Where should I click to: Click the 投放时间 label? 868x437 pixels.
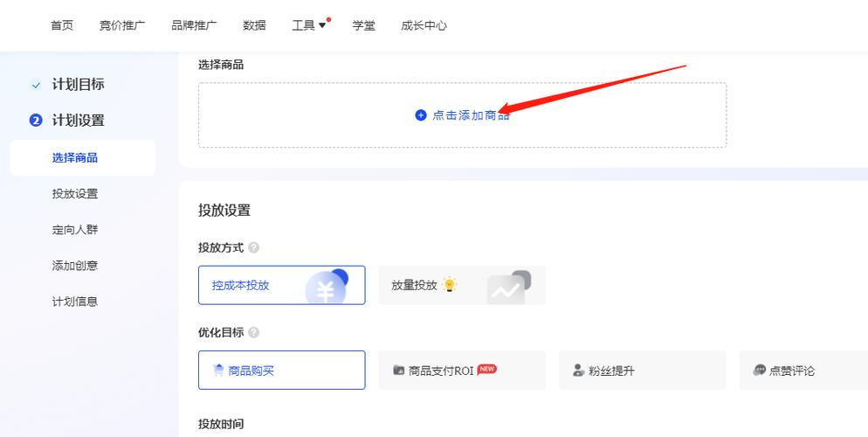[221, 424]
